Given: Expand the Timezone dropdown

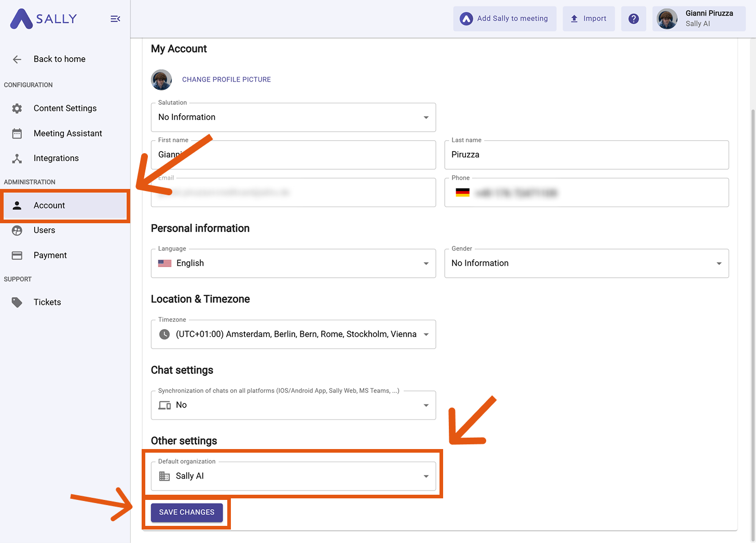Looking at the screenshot, I should (x=293, y=334).
